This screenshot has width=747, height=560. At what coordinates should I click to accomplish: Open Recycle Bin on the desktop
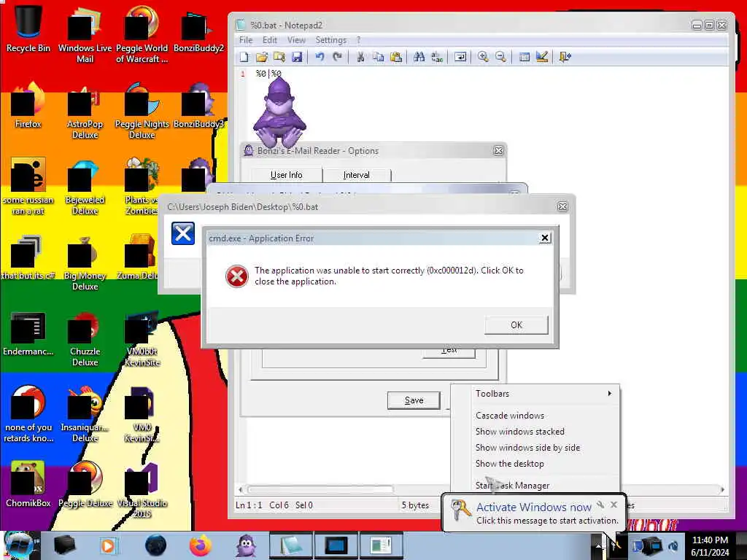coord(28,28)
